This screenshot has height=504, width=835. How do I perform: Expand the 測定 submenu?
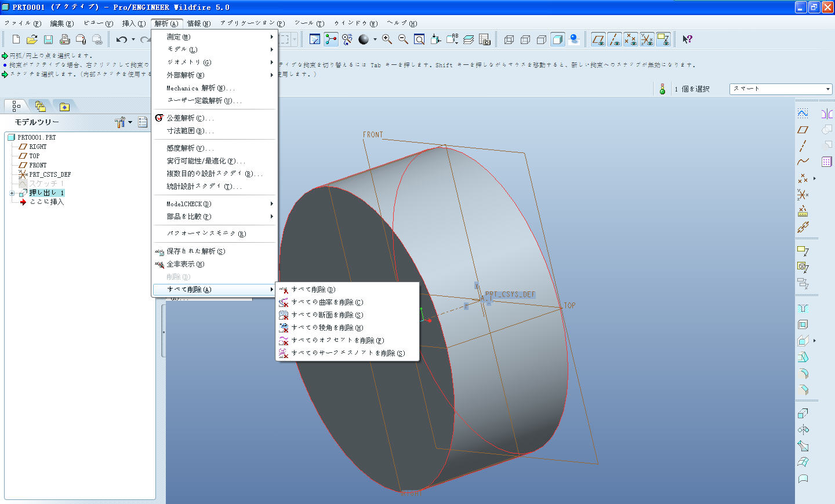(x=213, y=36)
